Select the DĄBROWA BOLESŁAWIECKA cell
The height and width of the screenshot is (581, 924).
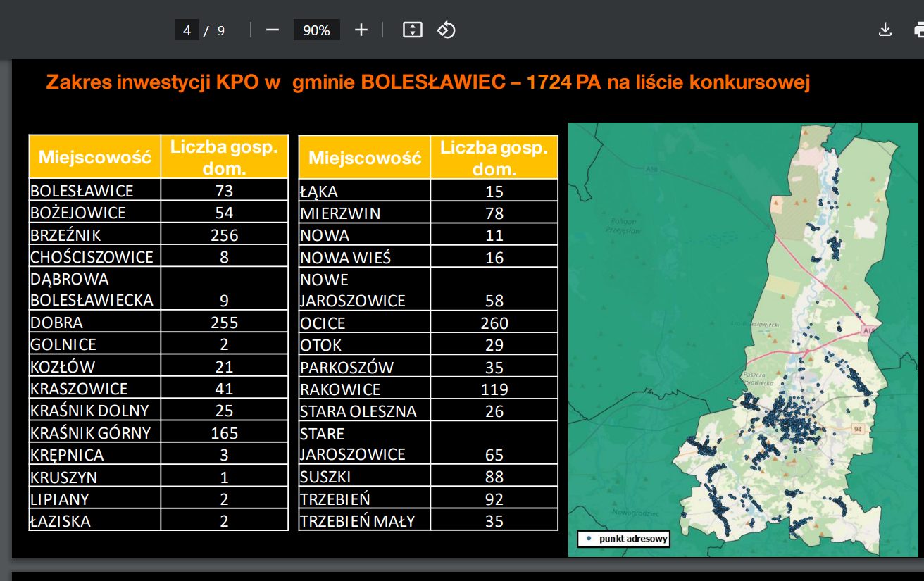[x=94, y=289]
